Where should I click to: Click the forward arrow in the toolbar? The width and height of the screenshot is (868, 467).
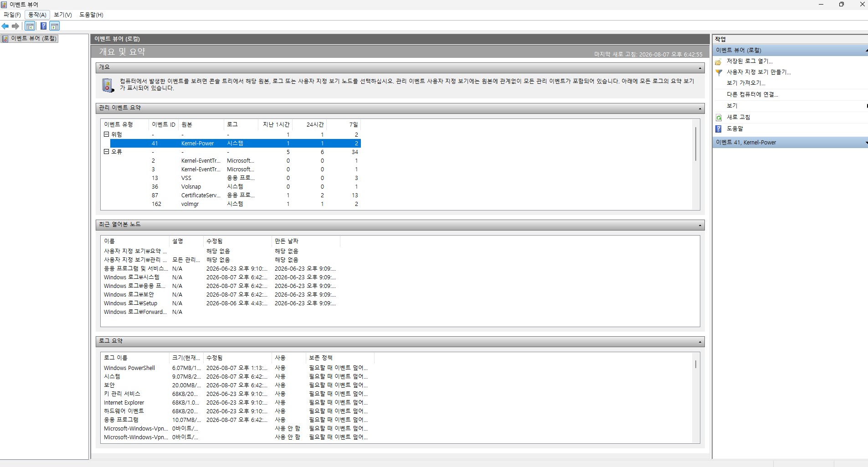pos(15,26)
